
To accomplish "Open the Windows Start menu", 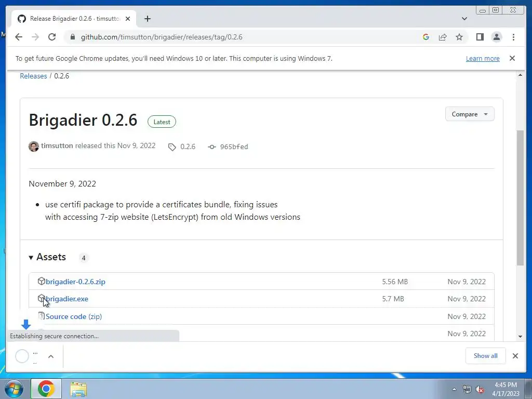I will [14, 389].
